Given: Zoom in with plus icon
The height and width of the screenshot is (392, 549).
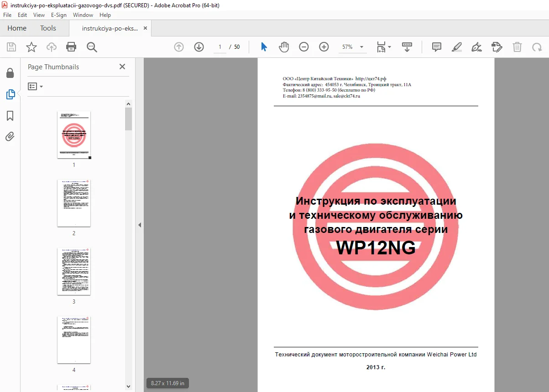Looking at the screenshot, I should pyautogui.click(x=324, y=47).
